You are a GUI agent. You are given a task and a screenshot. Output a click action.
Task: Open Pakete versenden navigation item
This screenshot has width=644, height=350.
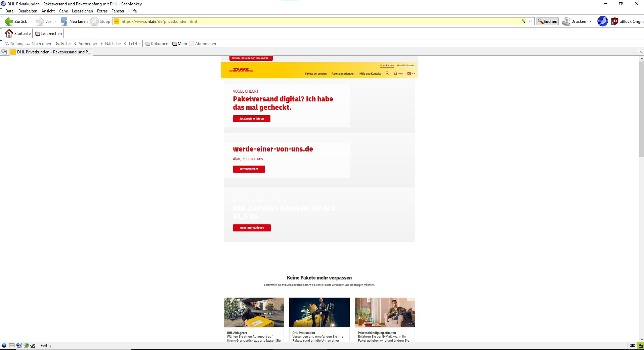(x=315, y=74)
